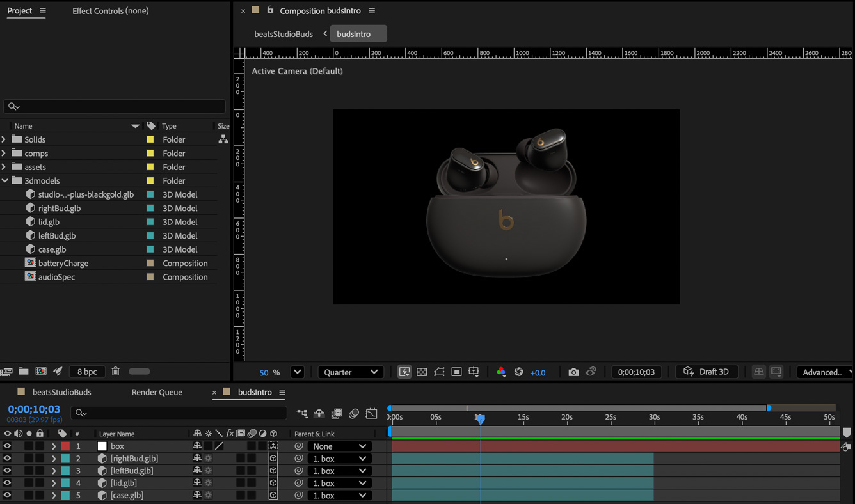The height and width of the screenshot is (504, 855).
Task: Toggle shy switch on leftBud.glb layer
Action: click(x=197, y=471)
